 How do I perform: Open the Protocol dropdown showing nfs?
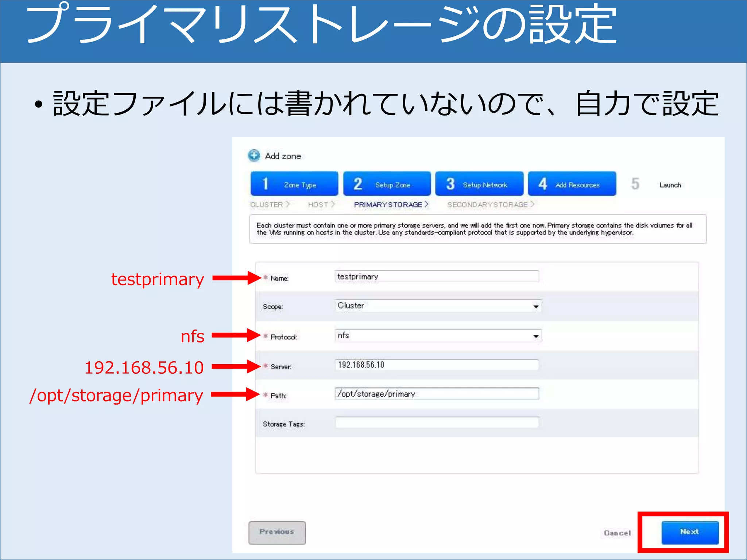pos(438,335)
